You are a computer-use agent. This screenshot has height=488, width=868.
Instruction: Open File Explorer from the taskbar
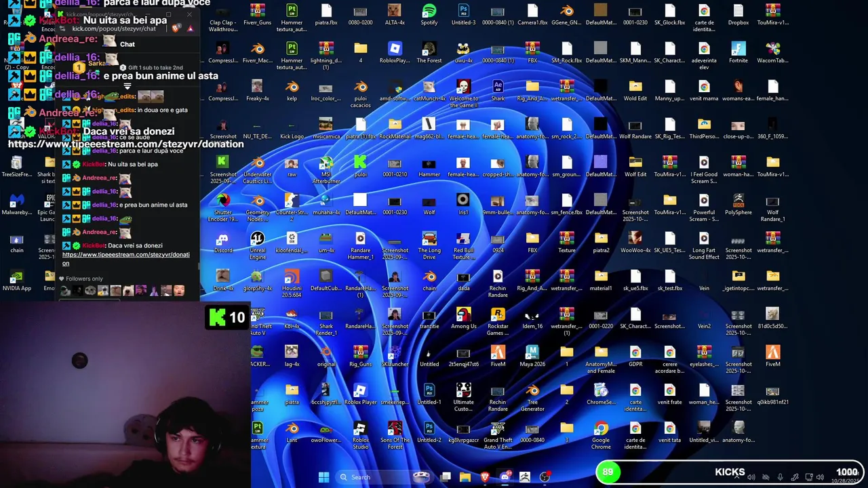(x=465, y=477)
